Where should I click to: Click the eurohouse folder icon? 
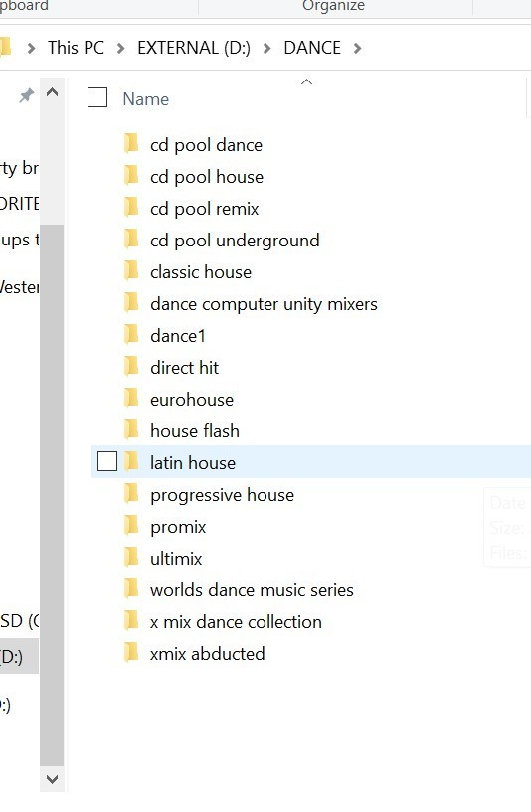point(131,399)
